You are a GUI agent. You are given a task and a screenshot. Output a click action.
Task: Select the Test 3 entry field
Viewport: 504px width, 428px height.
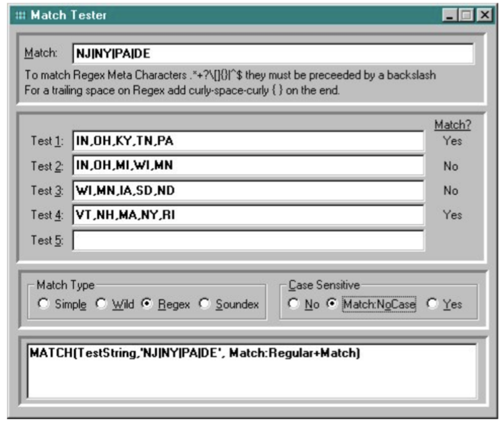tap(247, 190)
